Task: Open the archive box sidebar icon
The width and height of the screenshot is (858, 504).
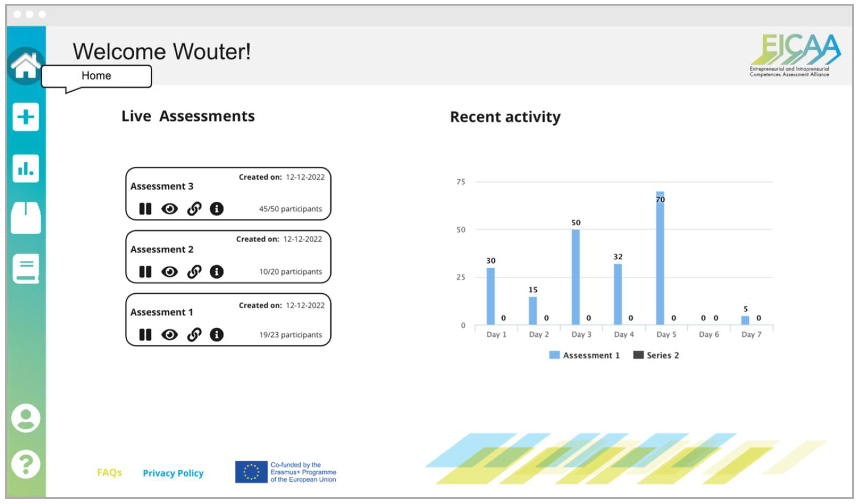Action: pos(26,218)
